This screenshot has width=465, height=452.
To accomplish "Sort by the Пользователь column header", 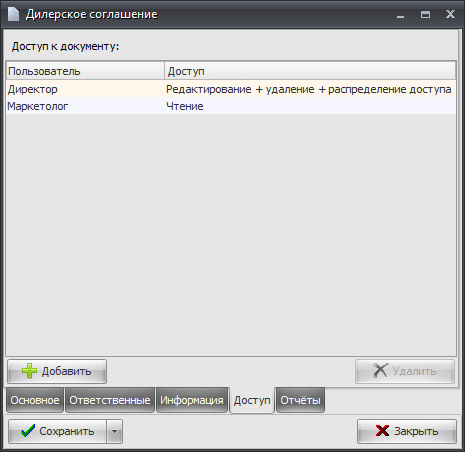I will point(85,71).
